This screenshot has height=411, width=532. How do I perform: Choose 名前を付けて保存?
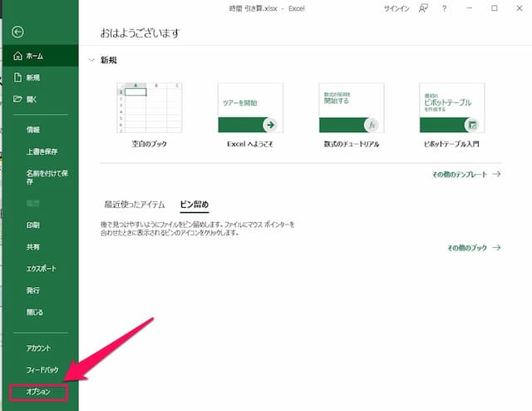point(47,177)
